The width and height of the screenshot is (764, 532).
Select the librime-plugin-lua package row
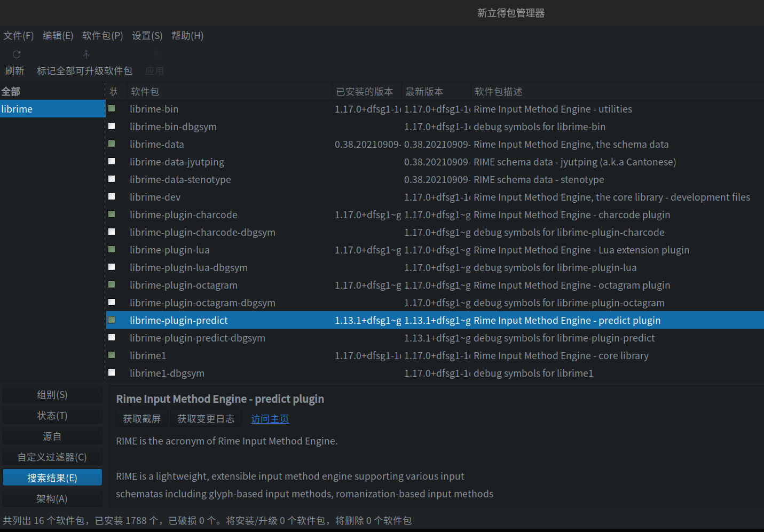point(435,250)
